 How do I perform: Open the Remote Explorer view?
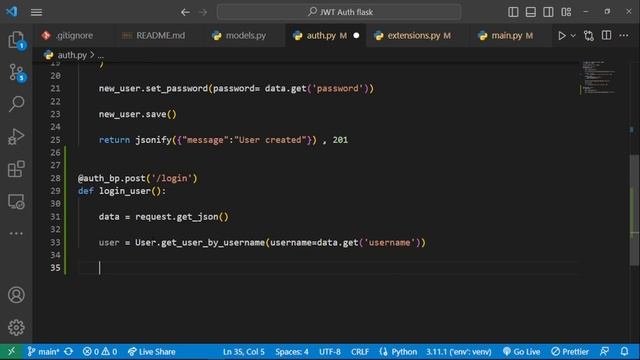[x=16, y=202]
